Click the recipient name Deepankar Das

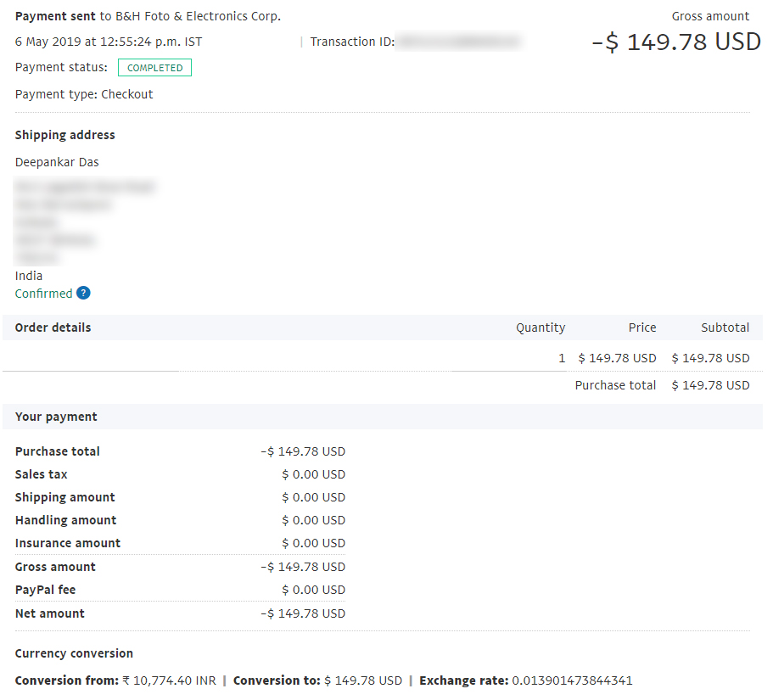57,162
